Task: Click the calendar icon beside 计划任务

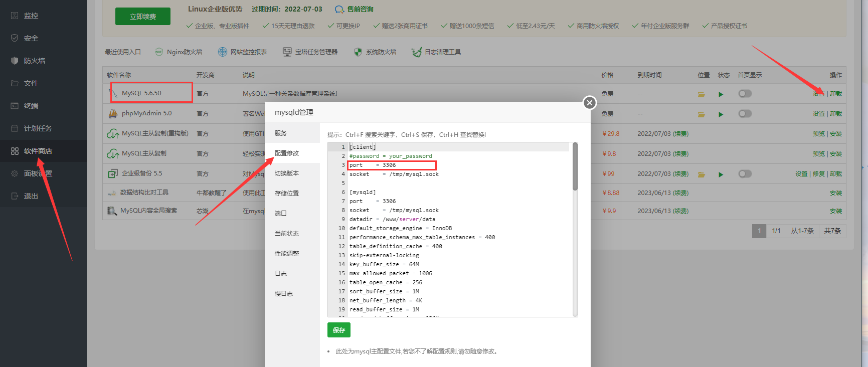Action: [x=15, y=128]
